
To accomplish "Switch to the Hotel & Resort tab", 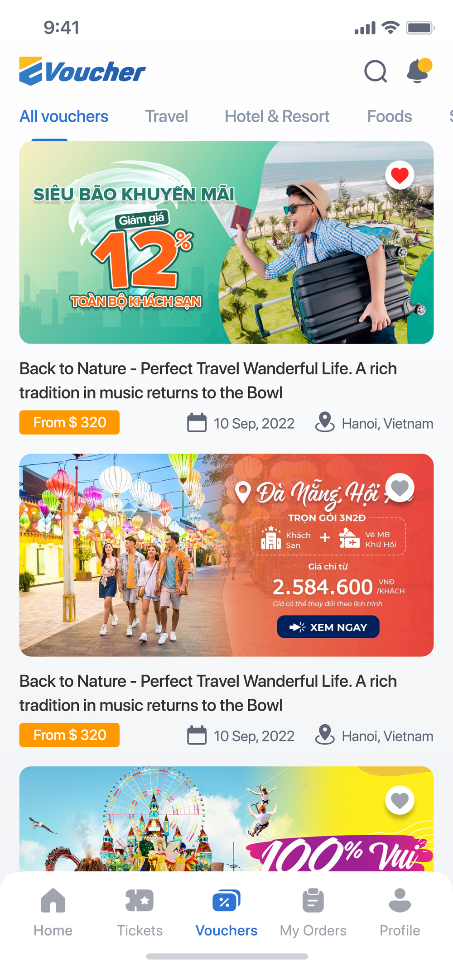I will [x=277, y=116].
